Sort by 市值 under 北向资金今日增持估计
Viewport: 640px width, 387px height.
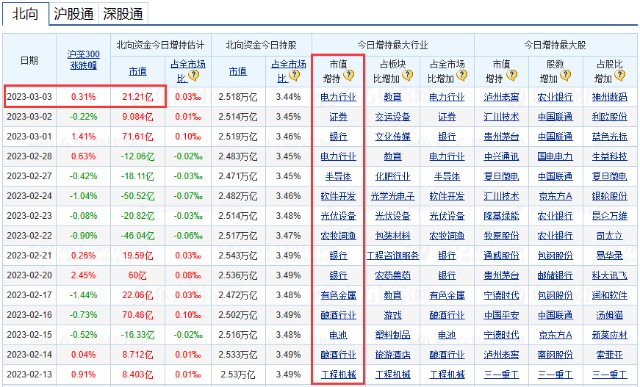[137, 71]
